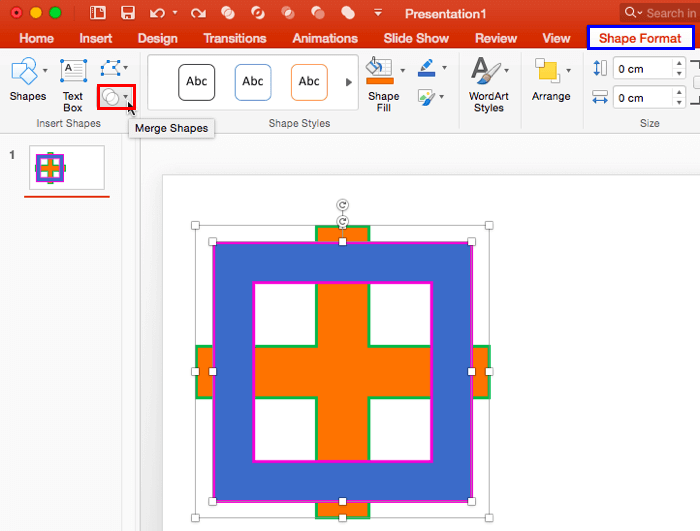Click the Shape Effects icon
This screenshot has width=700, height=531.
[426, 97]
